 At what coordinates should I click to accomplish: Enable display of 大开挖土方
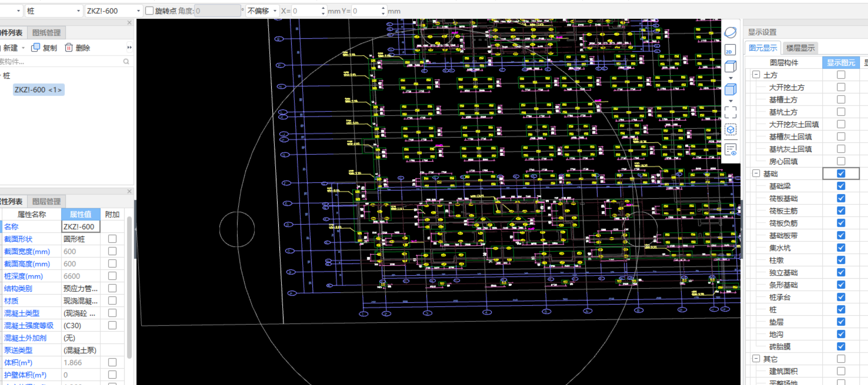[x=841, y=87]
